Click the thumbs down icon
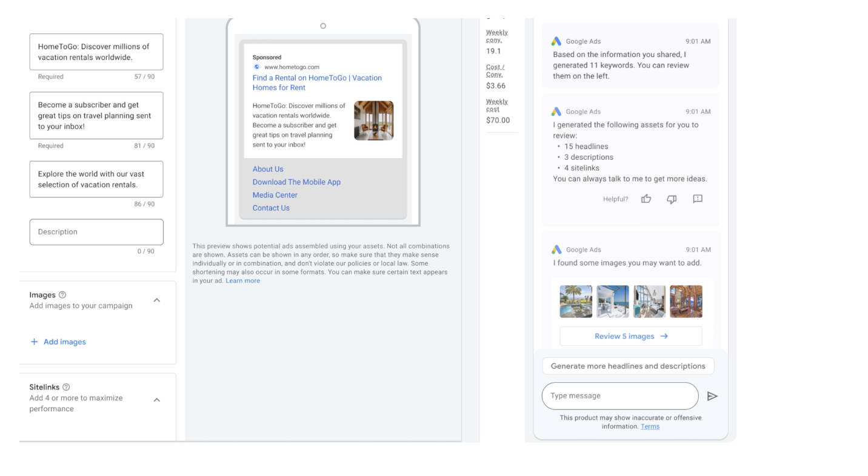 [x=672, y=199]
